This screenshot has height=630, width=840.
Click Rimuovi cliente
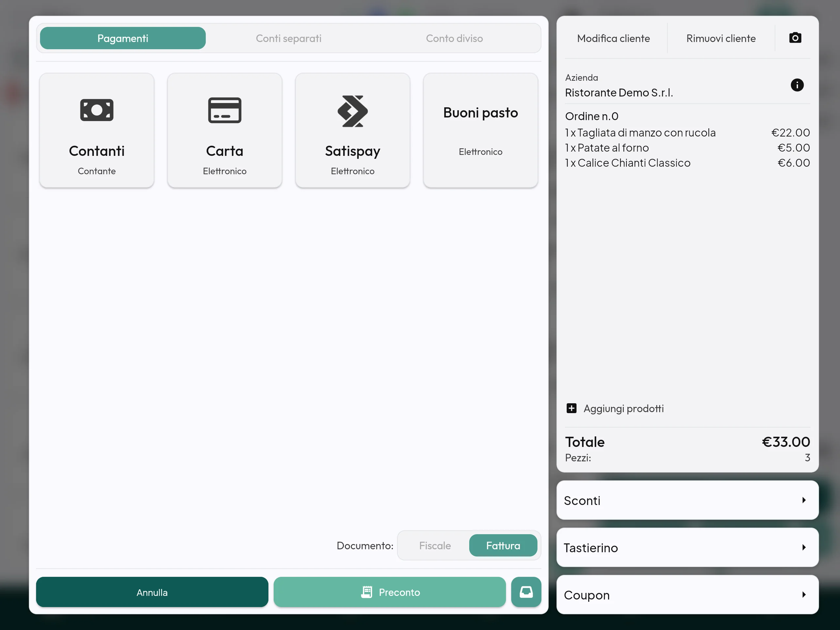click(x=721, y=38)
